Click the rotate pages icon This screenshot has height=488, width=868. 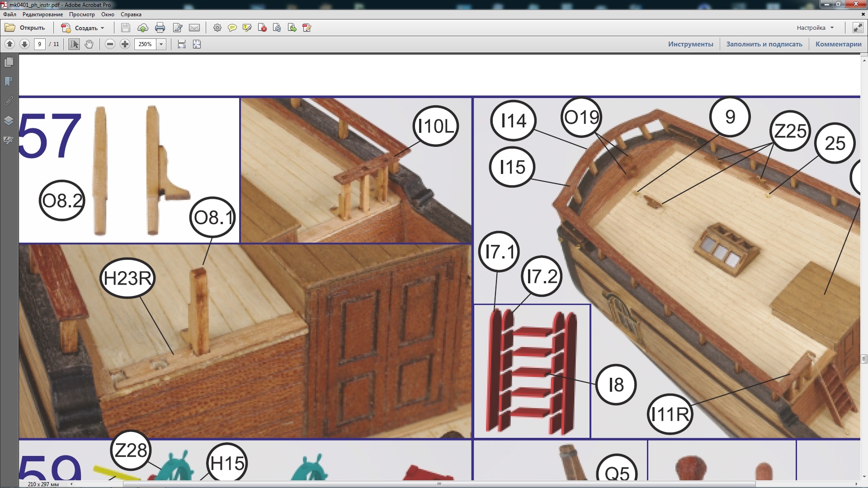pos(277,28)
